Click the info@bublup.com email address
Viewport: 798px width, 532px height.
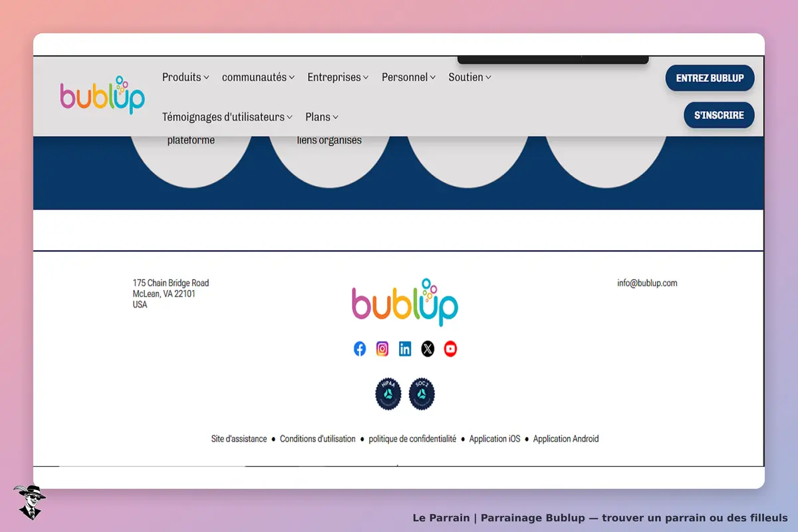pyautogui.click(x=647, y=283)
